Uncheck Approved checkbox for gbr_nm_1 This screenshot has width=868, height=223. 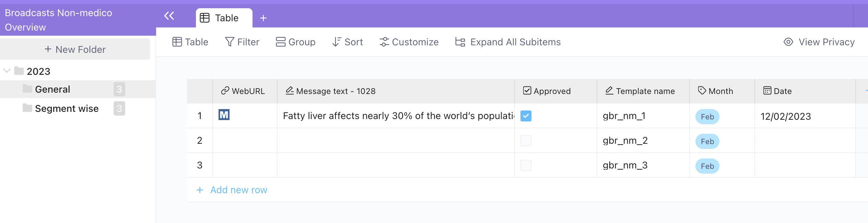(x=526, y=116)
